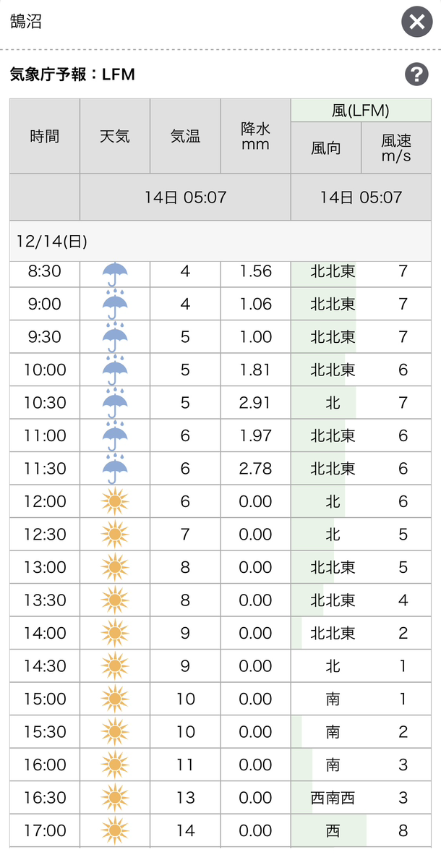Viewport: 441px width, 868px height.
Task: Select the 2.91 precipitation value at 10:30
Action: pyautogui.click(x=255, y=402)
